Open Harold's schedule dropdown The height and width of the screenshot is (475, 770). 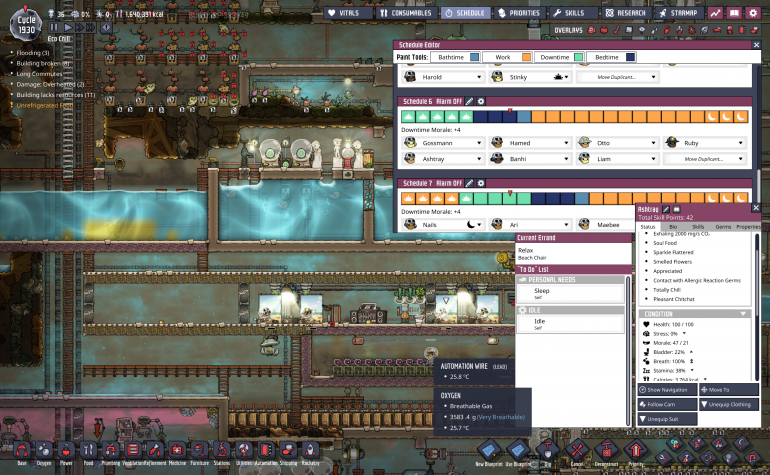443,77
